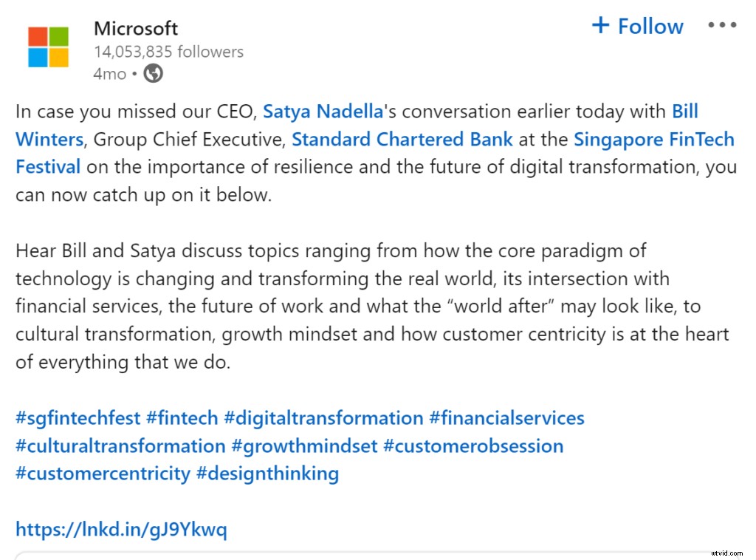Click the #customercentricity hashtag
This screenshot has width=756, height=560.
click(103, 474)
